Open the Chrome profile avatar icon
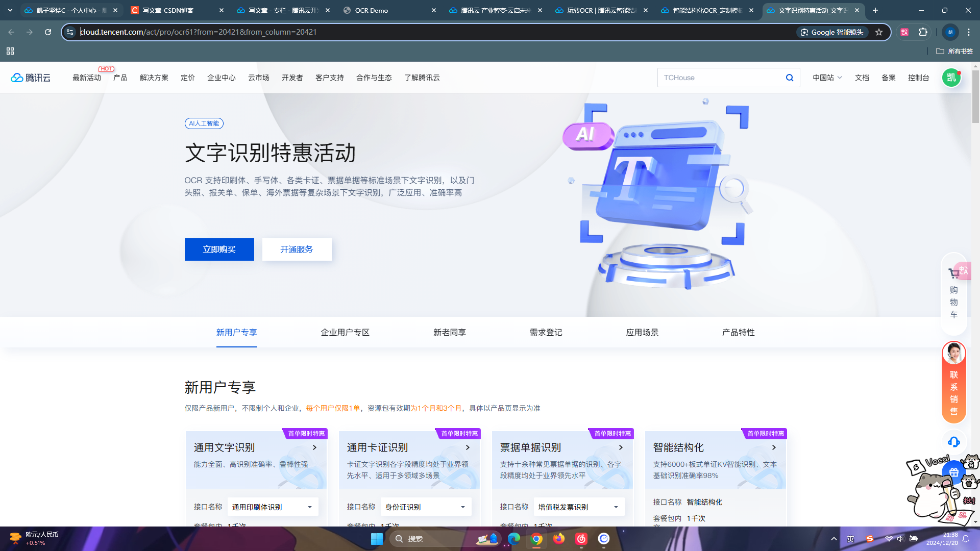The image size is (980, 551). click(x=950, y=32)
